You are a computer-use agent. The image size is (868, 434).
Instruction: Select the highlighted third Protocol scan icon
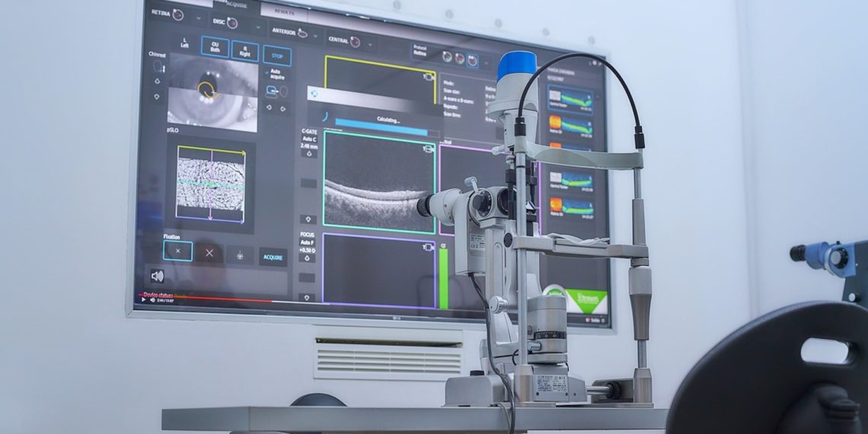pyautogui.click(x=472, y=60)
